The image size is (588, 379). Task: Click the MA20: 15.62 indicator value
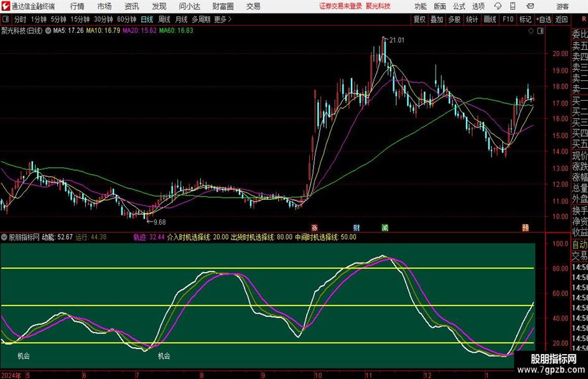139,30
